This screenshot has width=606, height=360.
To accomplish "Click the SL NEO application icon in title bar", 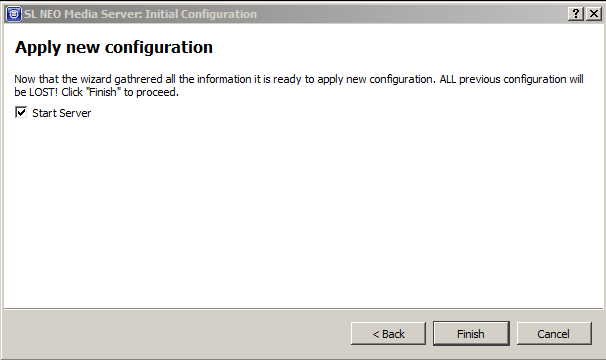I will point(14,14).
